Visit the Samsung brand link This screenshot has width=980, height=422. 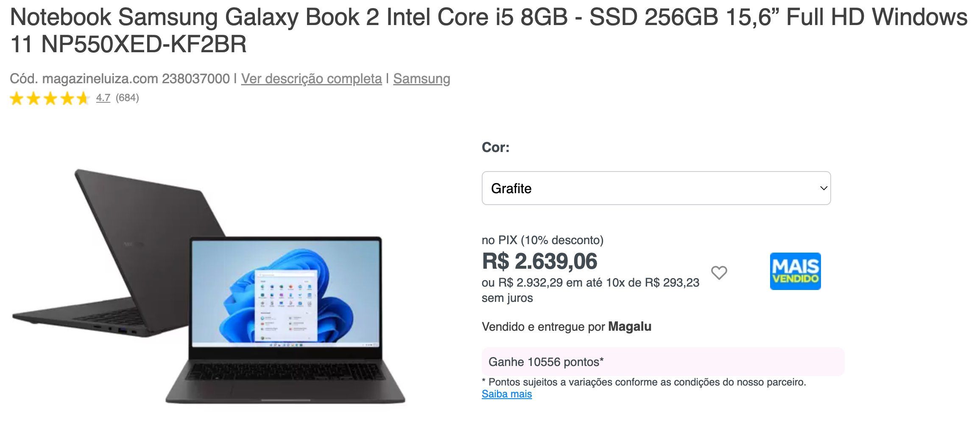(422, 79)
